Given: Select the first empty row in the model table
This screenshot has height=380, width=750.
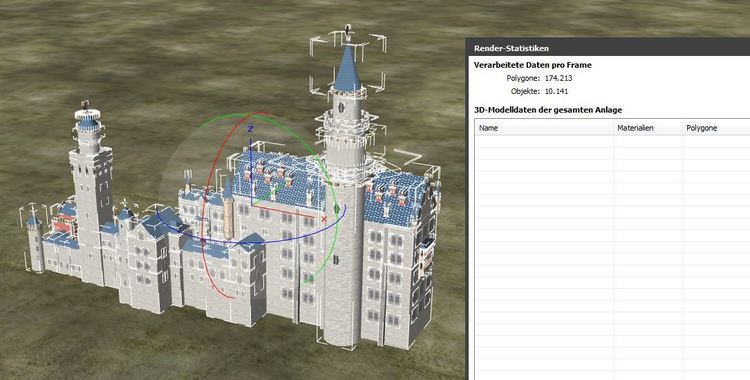Looking at the screenshot, I should [x=612, y=141].
